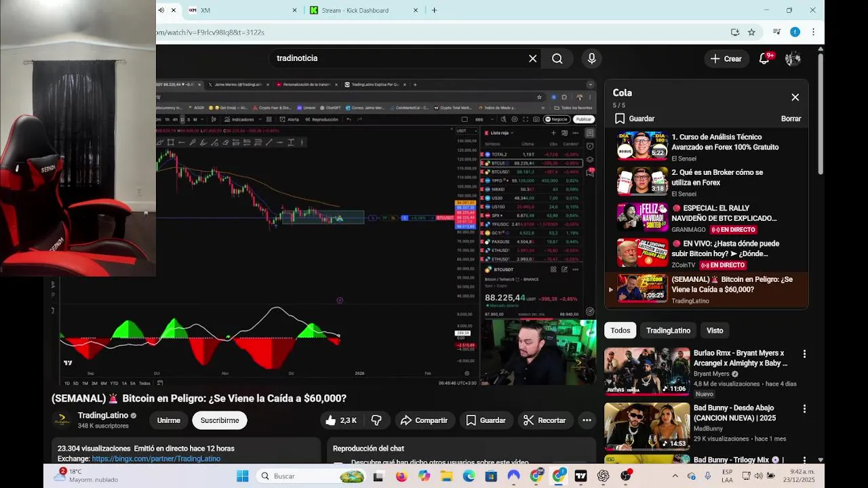Clear the YouTube search text with X
868x488 pixels.
pyautogui.click(x=533, y=58)
